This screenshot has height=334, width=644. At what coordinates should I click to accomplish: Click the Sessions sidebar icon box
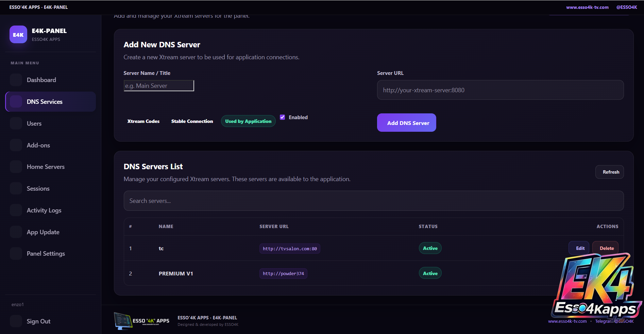coord(16,188)
